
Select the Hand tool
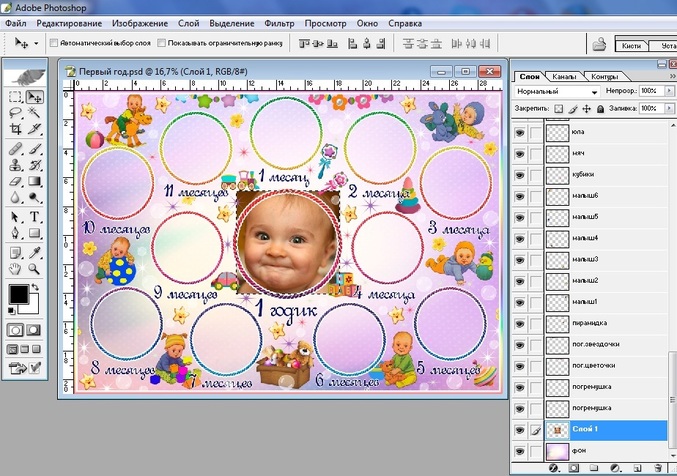pyautogui.click(x=16, y=268)
